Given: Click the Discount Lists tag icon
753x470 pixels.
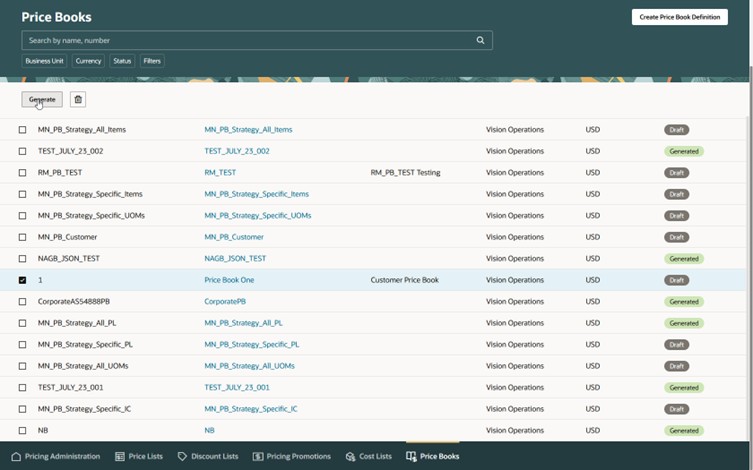Looking at the screenshot, I should click(182, 456).
